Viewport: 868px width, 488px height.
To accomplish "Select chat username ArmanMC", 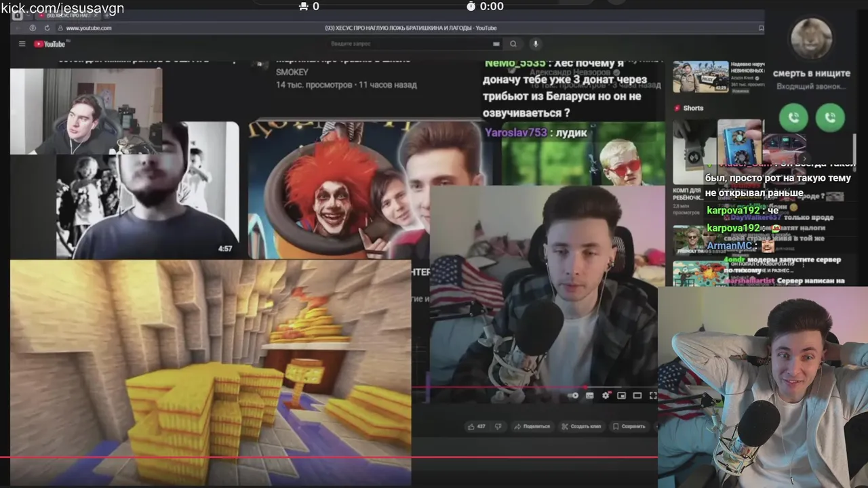I will tap(730, 245).
